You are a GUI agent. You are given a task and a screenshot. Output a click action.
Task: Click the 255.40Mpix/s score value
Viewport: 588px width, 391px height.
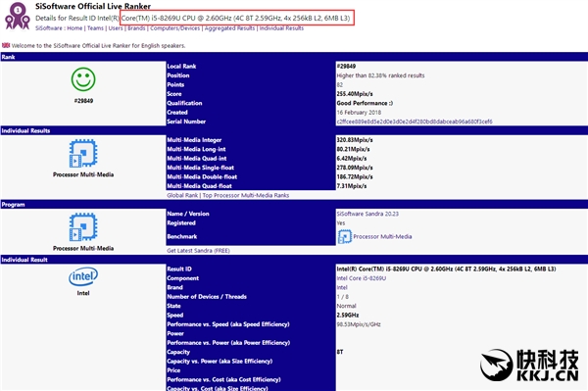355,94
